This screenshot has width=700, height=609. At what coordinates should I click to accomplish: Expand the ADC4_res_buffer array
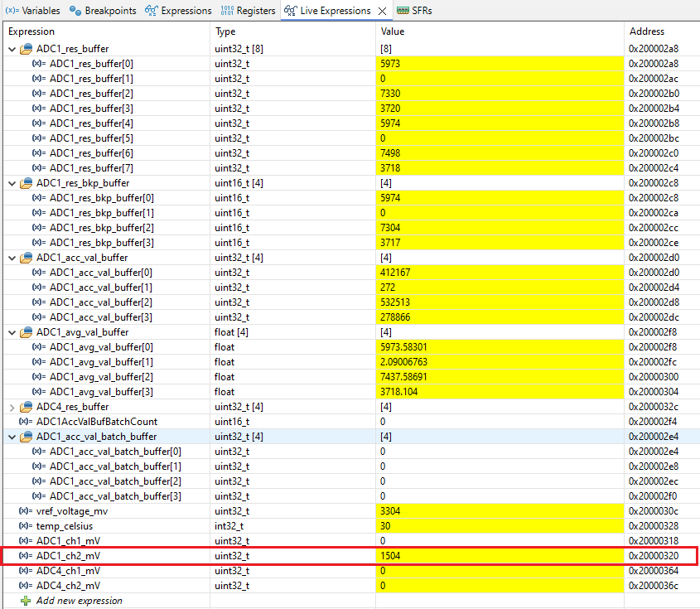[x=12, y=407]
